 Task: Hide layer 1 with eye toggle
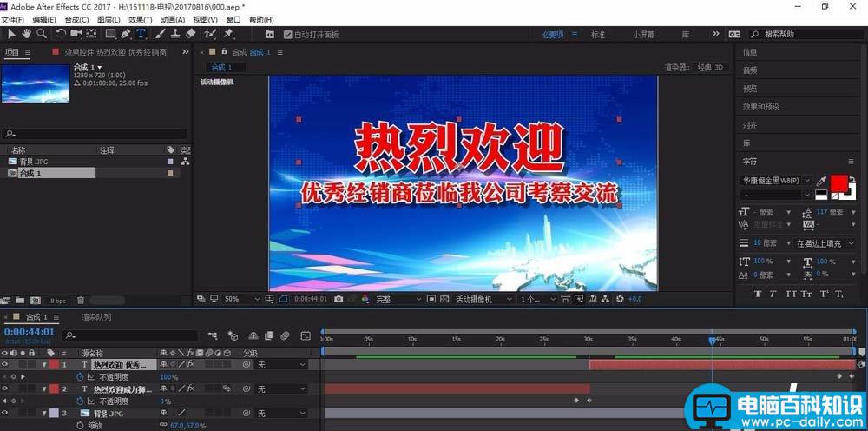pyautogui.click(x=5, y=364)
